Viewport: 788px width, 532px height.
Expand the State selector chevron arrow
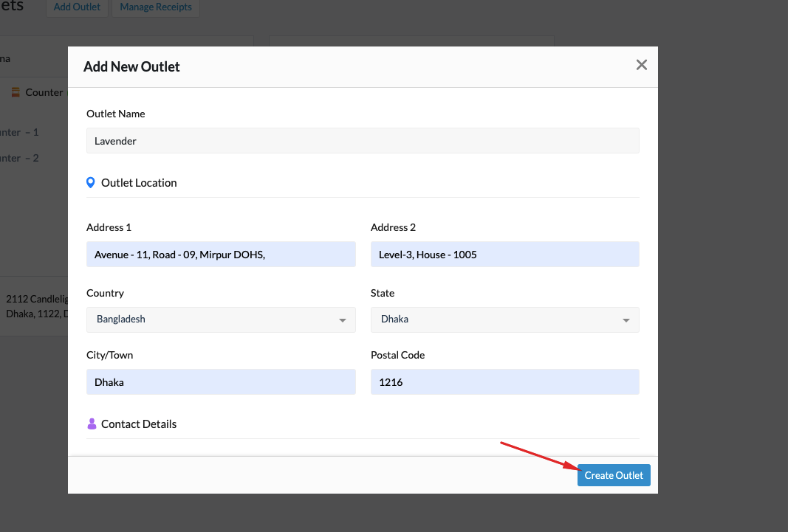(x=626, y=320)
